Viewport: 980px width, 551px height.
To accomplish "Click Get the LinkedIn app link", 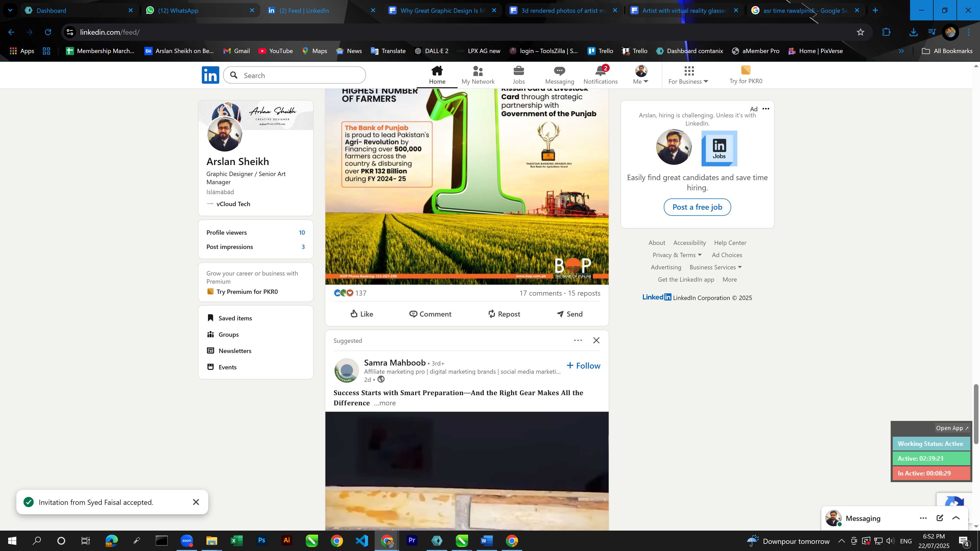I will pyautogui.click(x=686, y=280).
